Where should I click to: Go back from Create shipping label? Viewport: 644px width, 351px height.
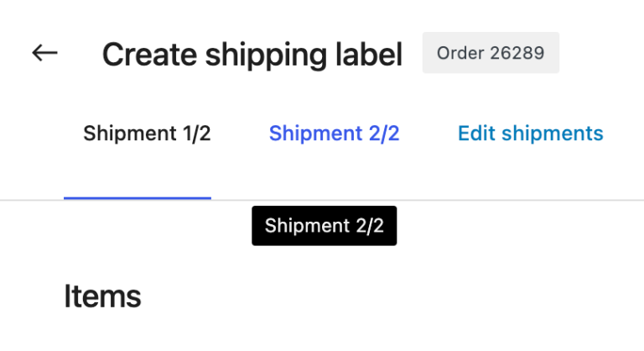coord(44,53)
